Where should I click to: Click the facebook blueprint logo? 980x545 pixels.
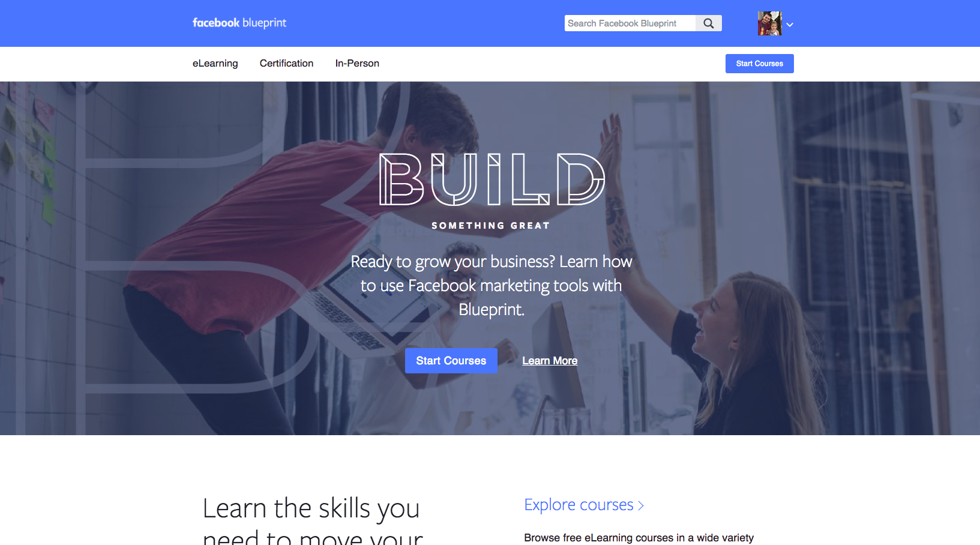[239, 23]
